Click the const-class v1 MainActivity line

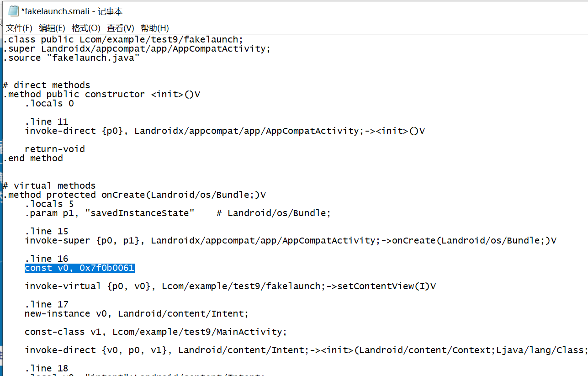click(x=156, y=332)
